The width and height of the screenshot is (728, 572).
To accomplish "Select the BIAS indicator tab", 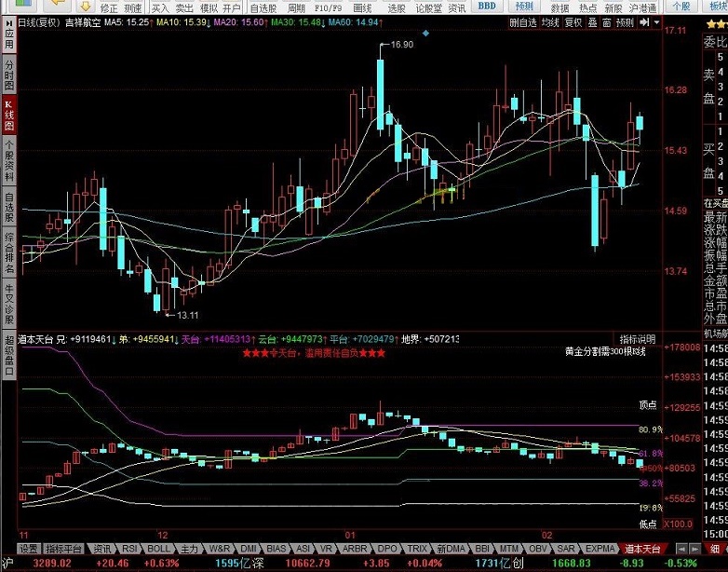I will point(276,549).
